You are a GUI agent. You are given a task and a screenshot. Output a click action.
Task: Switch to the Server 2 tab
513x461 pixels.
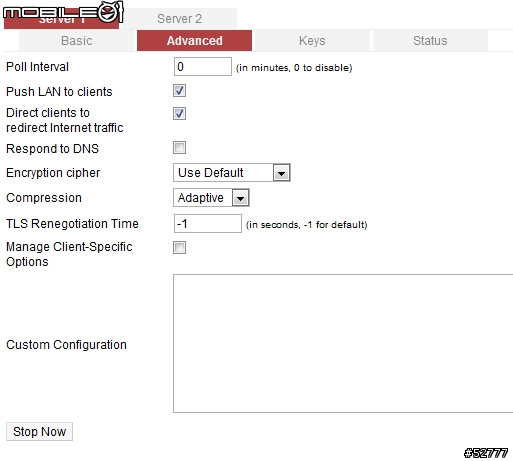[x=179, y=19]
